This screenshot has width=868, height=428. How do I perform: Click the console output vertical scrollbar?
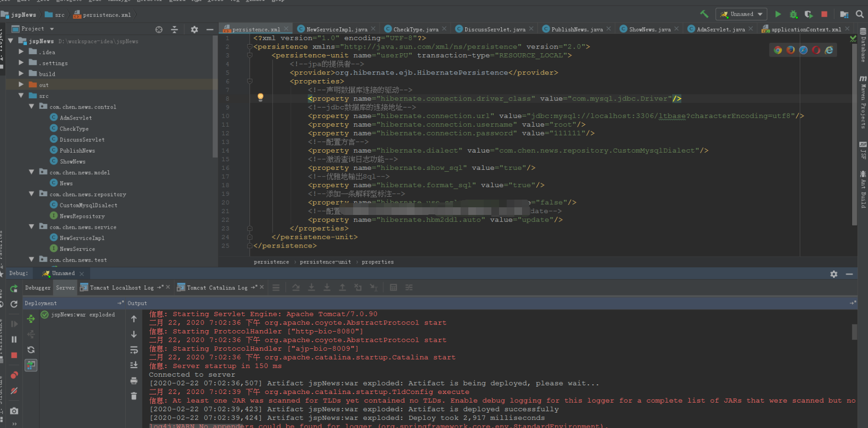point(854,332)
